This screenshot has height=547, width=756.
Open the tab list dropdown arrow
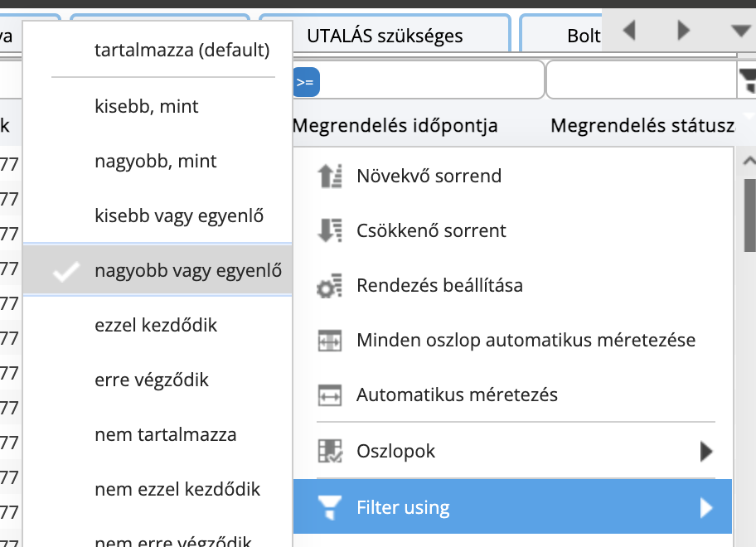coord(740,31)
